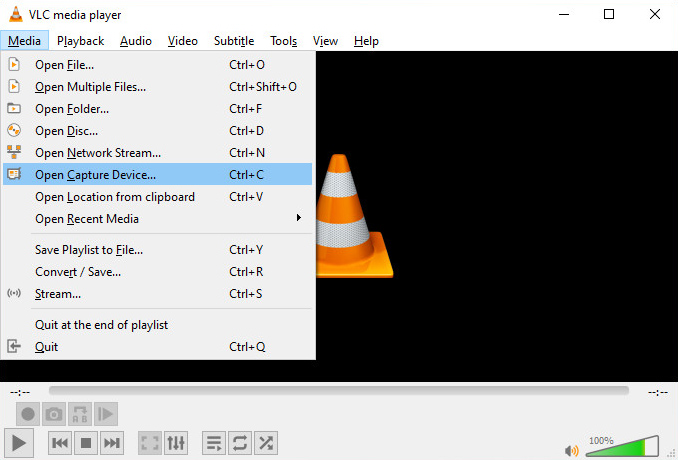Click the network stream icon
Image resolution: width=678 pixels, height=460 pixels.
[14, 152]
